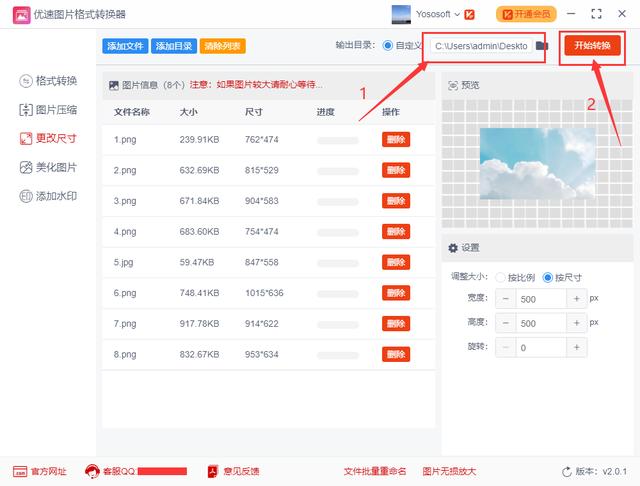This screenshot has height=486, width=640.
Task: Open the 文件批量重命名 link
Action: click(x=375, y=472)
